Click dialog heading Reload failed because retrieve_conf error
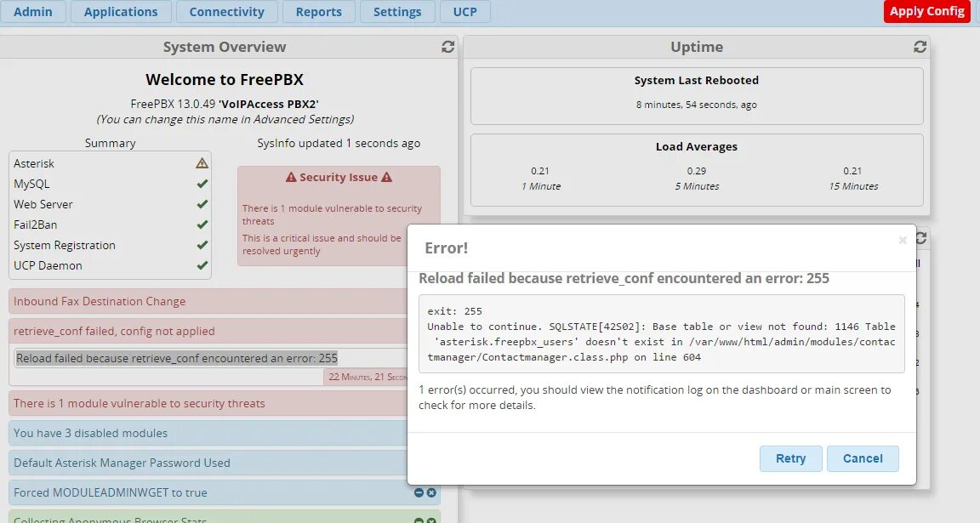 coord(624,279)
